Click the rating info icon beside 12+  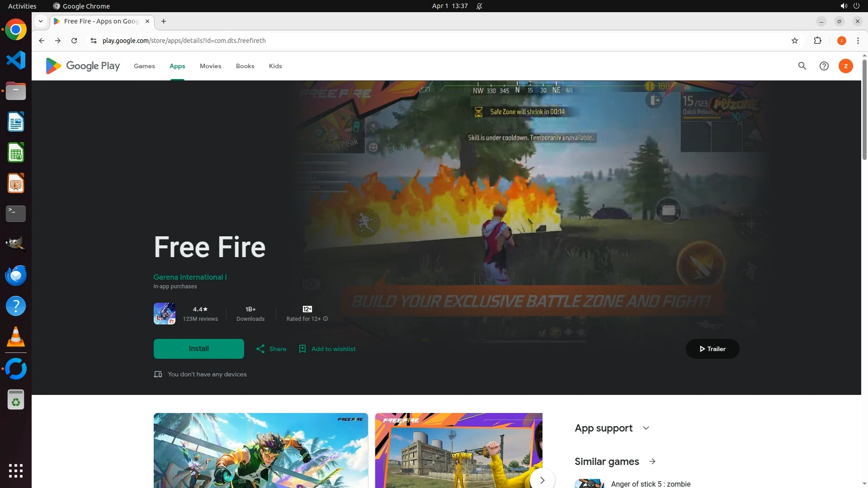coord(325,319)
